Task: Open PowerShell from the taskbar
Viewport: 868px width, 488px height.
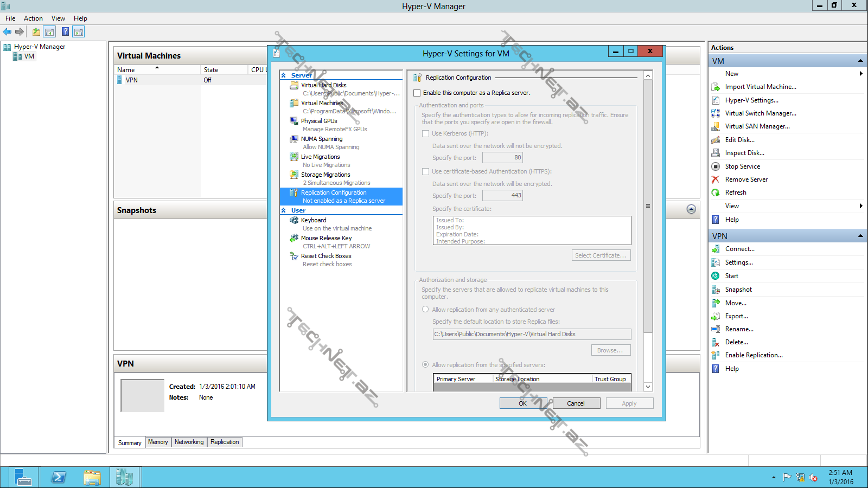Action: pos(58,477)
